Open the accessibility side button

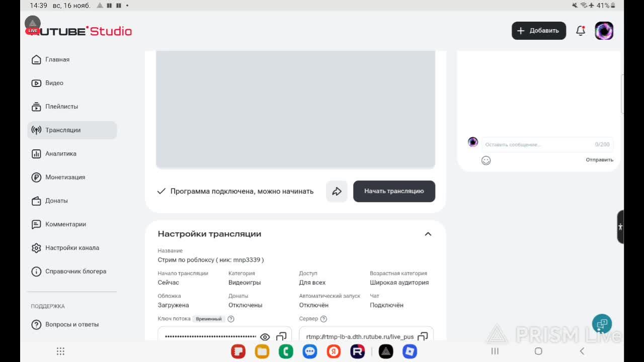click(x=620, y=227)
